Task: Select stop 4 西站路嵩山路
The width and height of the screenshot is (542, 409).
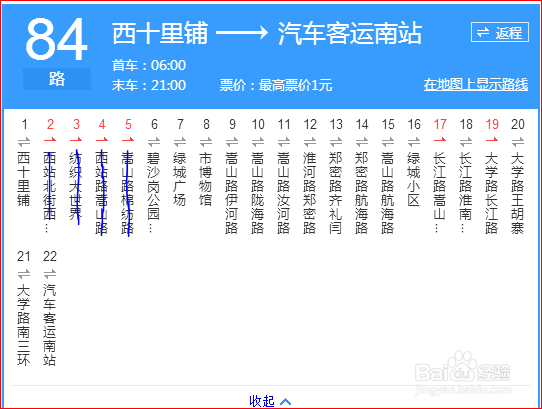Action: 102,193
